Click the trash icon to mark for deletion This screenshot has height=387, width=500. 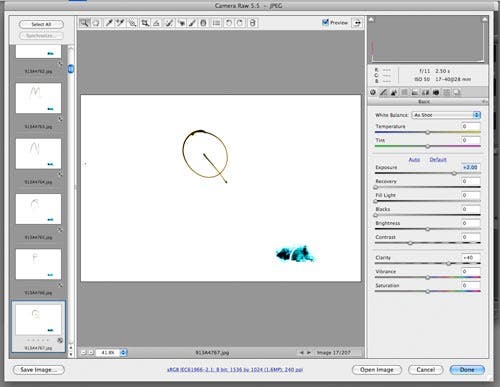pos(253,23)
